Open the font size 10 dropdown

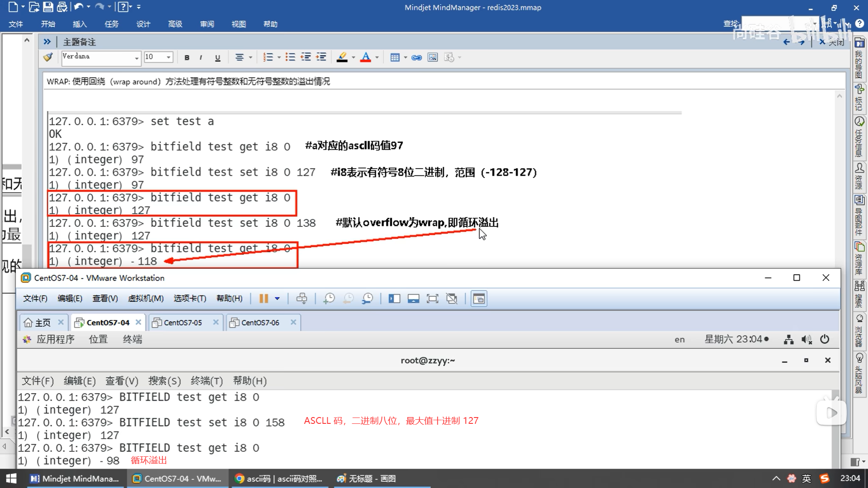click(168, 57)
